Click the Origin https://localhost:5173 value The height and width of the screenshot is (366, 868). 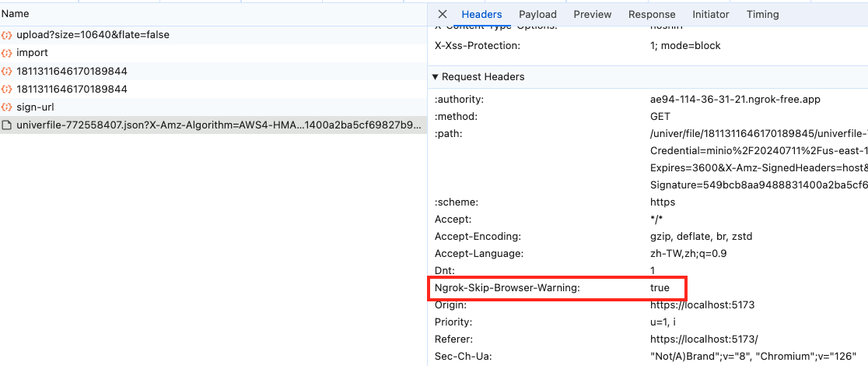click(x=702, y=305)
